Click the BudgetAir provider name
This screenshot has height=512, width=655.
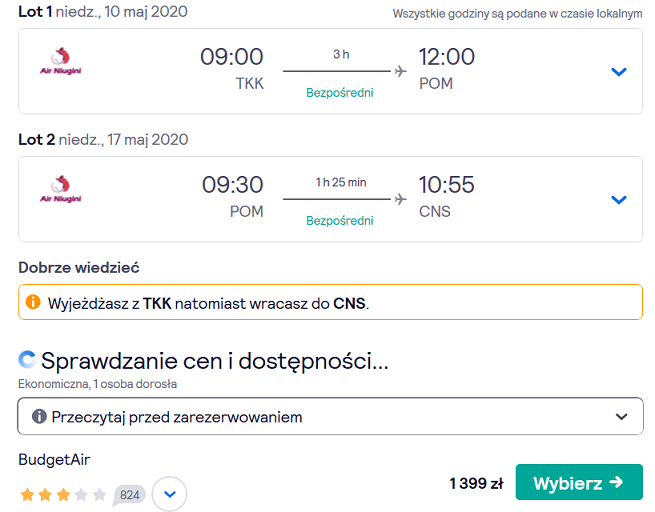tap(54, 459)
